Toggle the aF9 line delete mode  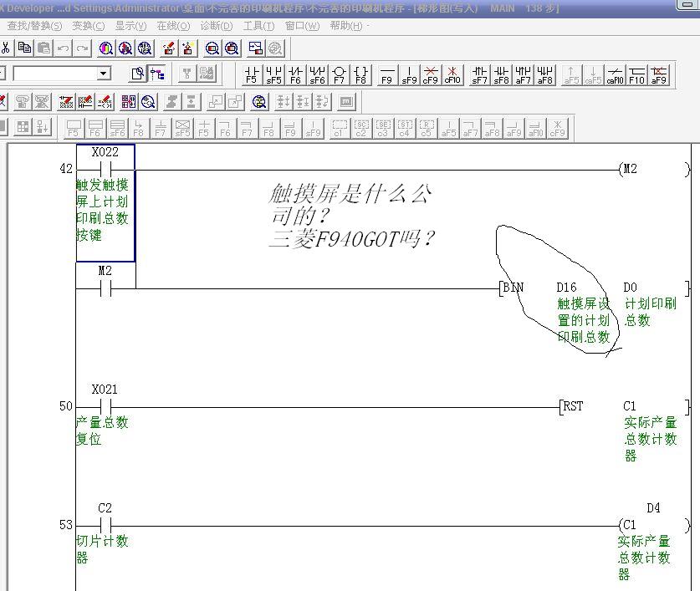click(x=659, y=74)
